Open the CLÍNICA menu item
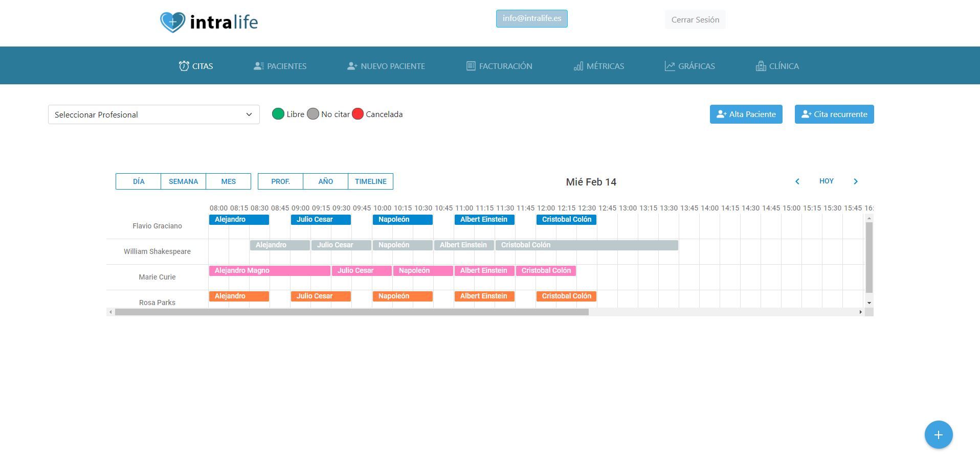 [x=777, y=66]
